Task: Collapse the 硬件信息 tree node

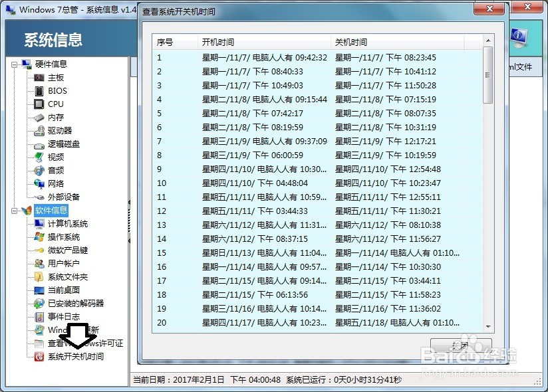Action: (15, 64)
